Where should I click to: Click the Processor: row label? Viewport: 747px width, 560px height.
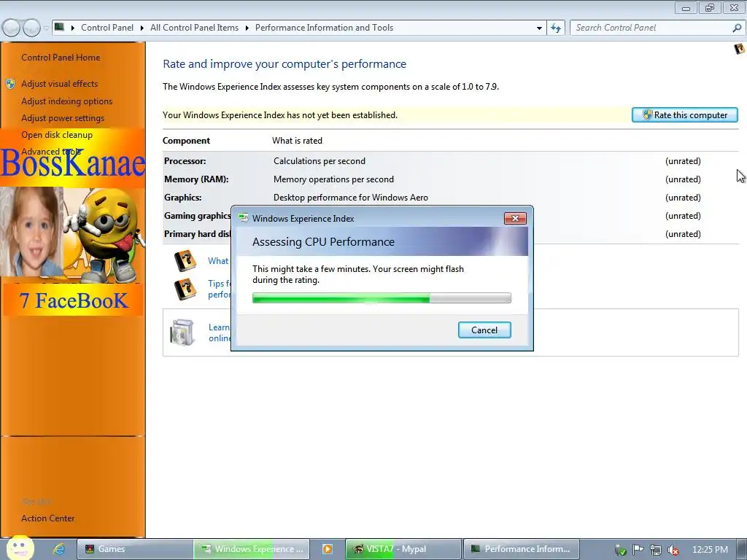pos(185,161)
